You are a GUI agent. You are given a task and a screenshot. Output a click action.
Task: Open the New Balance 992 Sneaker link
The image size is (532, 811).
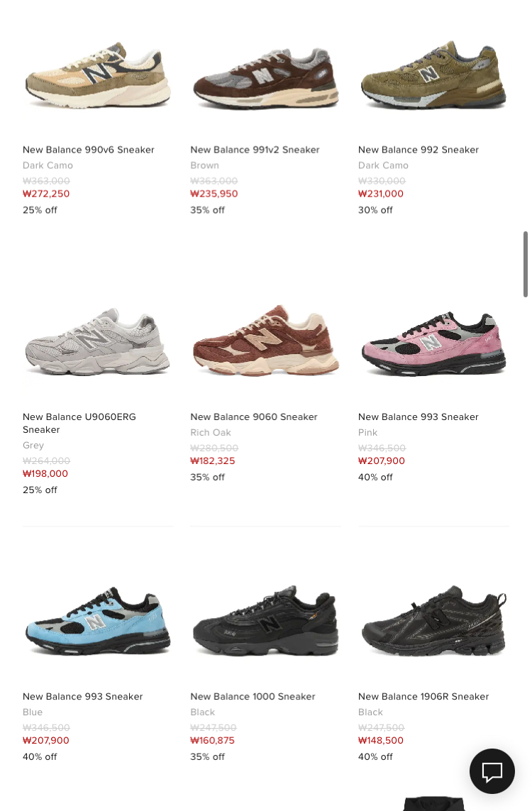419,150
